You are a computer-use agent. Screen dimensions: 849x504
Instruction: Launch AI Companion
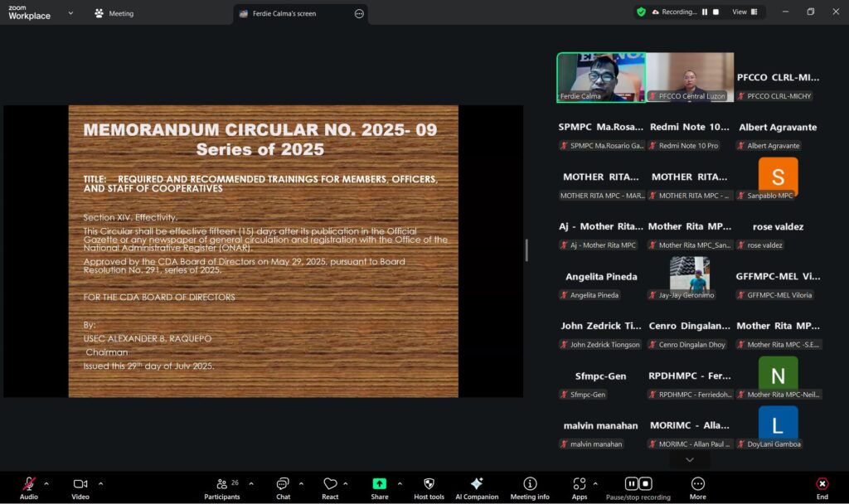coord(477,484)
